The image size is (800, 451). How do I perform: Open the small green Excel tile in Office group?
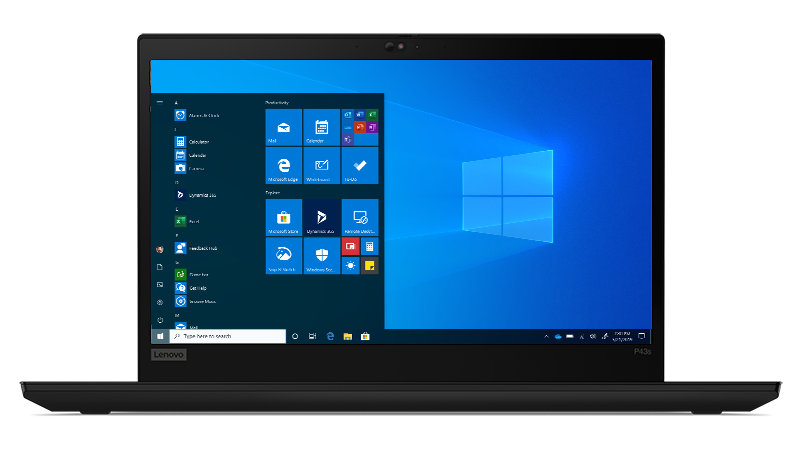click(x=372, y=114)
